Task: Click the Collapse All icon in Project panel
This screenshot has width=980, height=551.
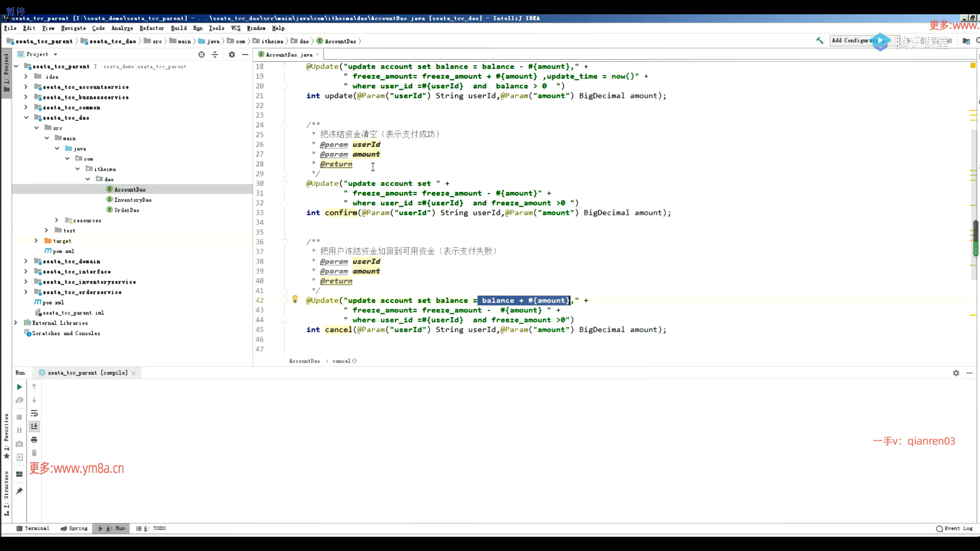Action: tap(215, 55)
